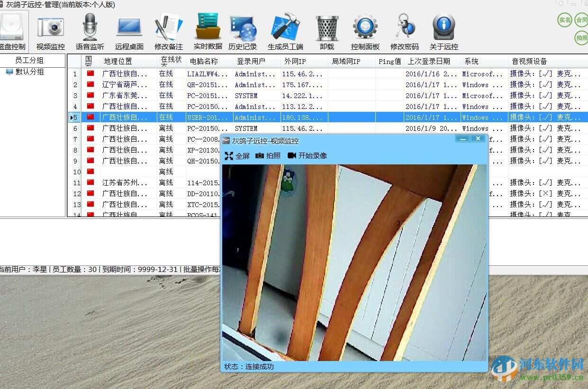Open the 实时数据 real-time data viewer
This screenshot has width=588, height=389.
click(208, 28)
